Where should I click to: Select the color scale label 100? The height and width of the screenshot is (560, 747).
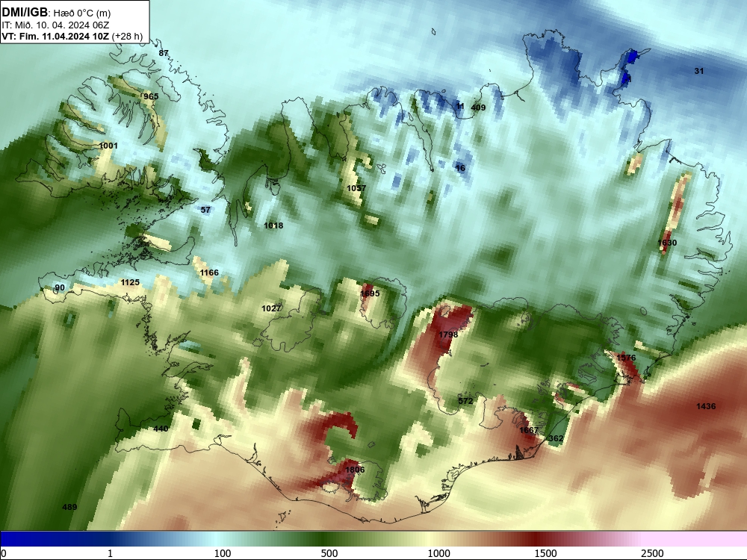223,553
